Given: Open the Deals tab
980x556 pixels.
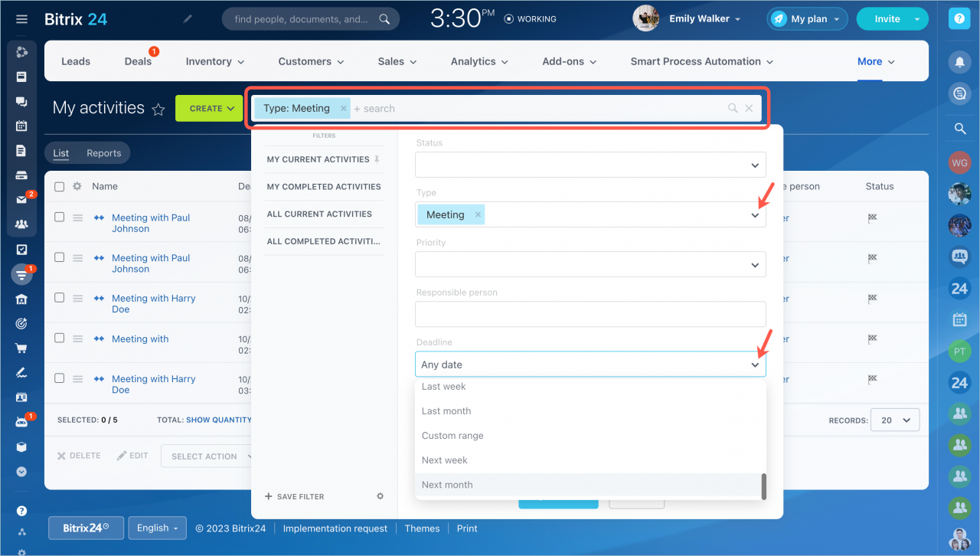Looking at the screenshot, I should point(138,61).
